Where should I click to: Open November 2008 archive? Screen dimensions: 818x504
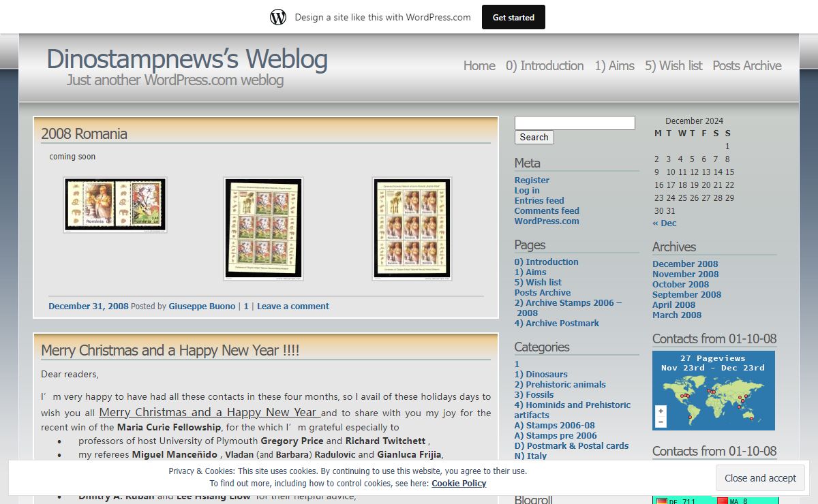(686, 274)
